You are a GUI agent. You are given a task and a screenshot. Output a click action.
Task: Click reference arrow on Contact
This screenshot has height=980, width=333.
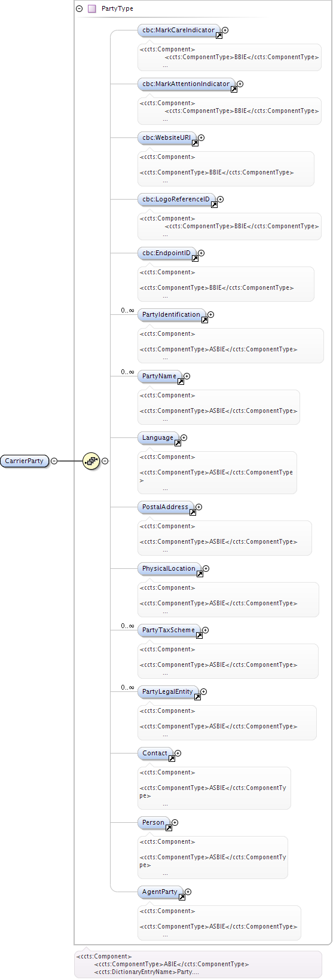pos(172,759)
